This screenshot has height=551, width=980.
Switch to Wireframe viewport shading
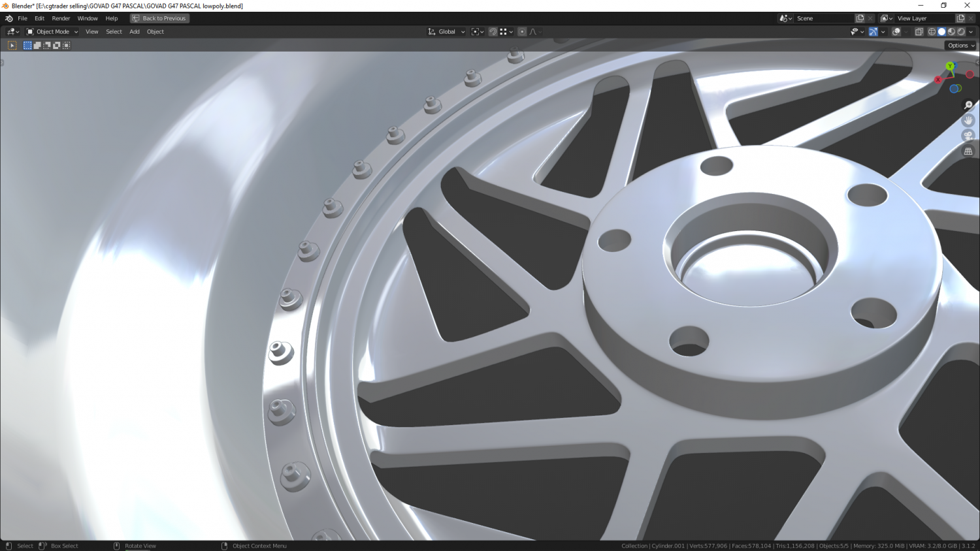(x=932, y=31)
